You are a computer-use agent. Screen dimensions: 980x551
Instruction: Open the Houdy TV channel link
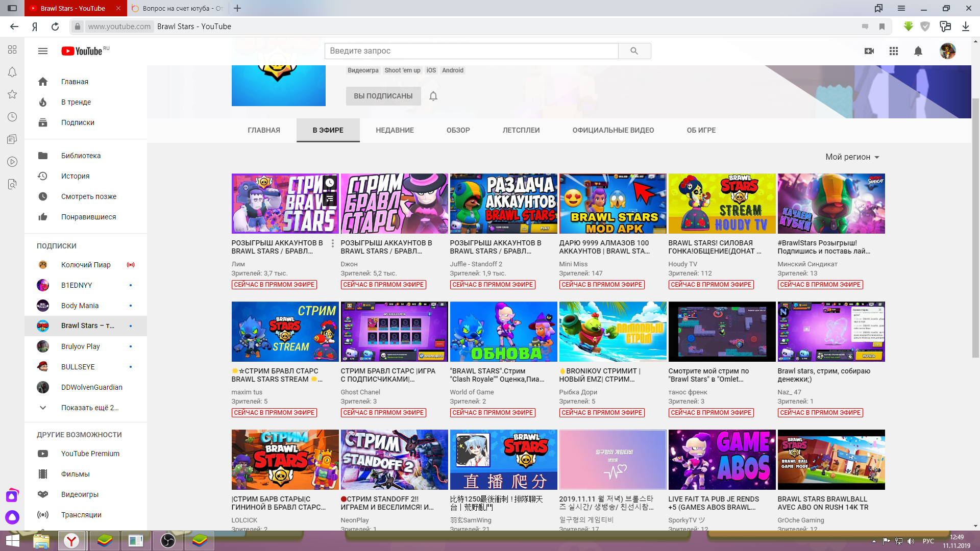coord(682,264)
